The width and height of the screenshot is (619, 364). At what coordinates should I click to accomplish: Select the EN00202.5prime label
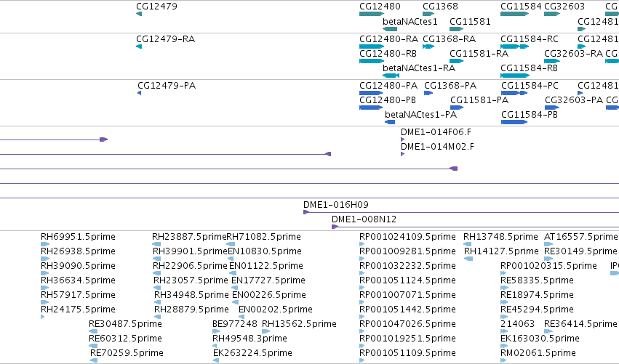pos(275,310)
